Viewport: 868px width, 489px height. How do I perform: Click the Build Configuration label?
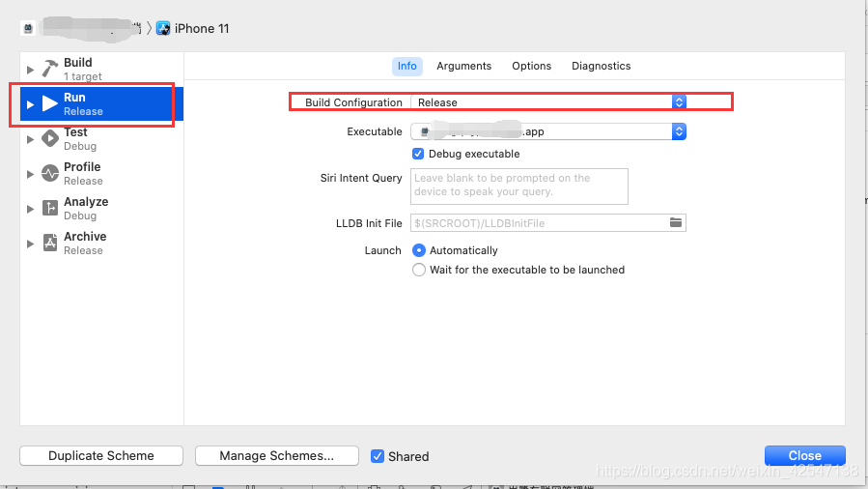coord(353,102)
